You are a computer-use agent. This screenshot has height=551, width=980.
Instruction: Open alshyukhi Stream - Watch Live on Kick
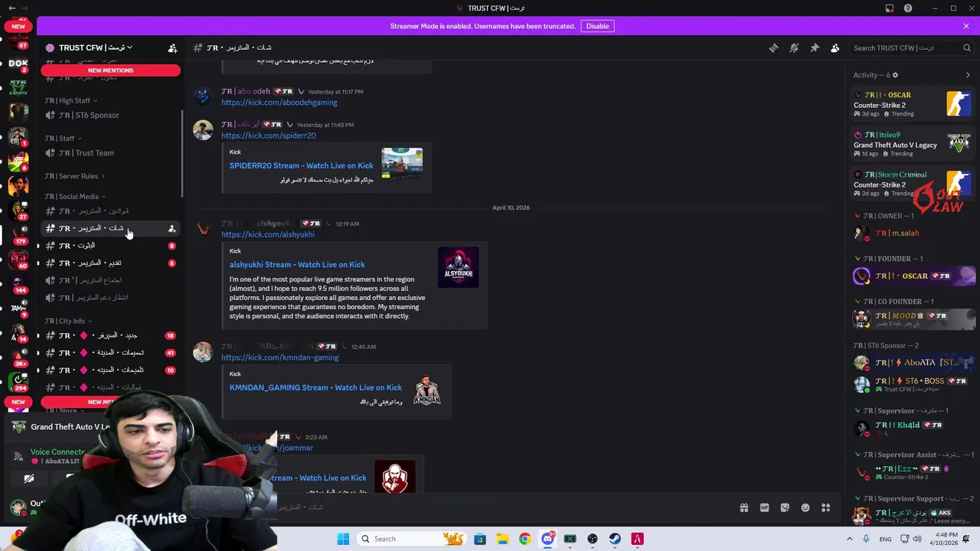[297, 265]
